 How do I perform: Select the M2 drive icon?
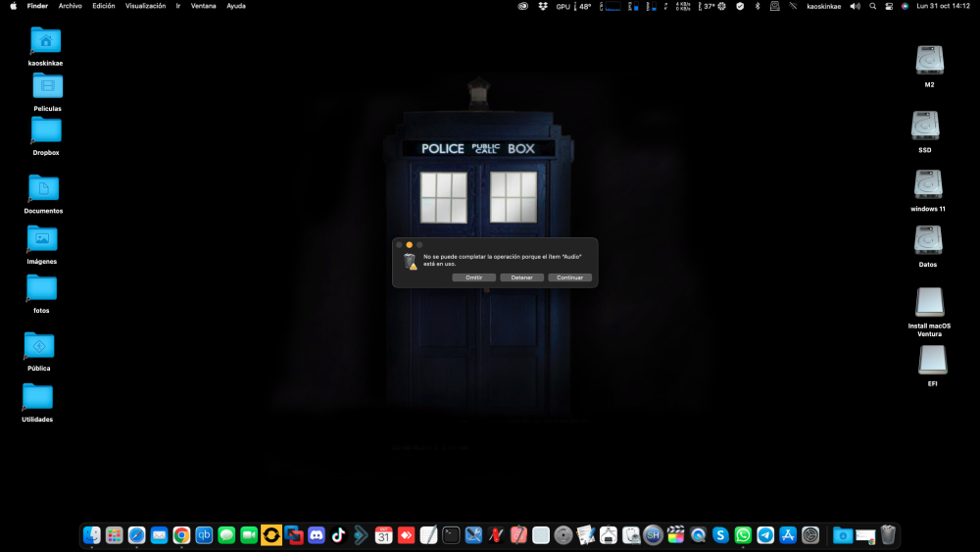click(x=929, y=61)
